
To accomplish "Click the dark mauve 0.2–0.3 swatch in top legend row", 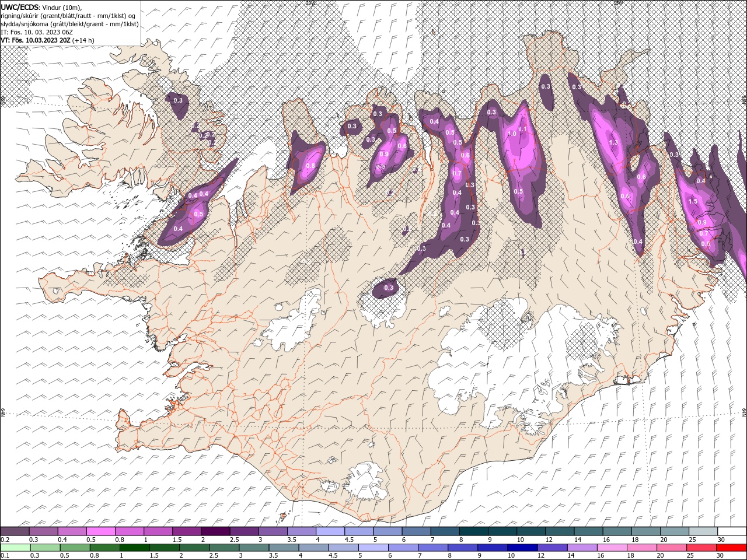I will point(15,531).
